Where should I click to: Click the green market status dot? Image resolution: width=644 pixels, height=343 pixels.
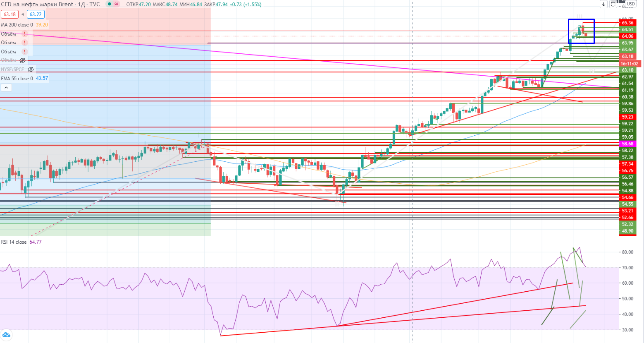point(109,4)
